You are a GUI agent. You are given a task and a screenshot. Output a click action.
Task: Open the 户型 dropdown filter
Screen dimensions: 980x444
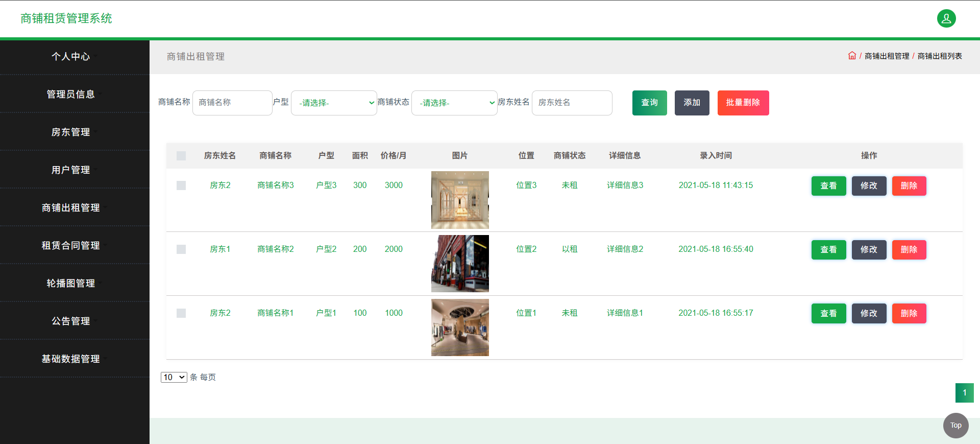tap(334, 103)
